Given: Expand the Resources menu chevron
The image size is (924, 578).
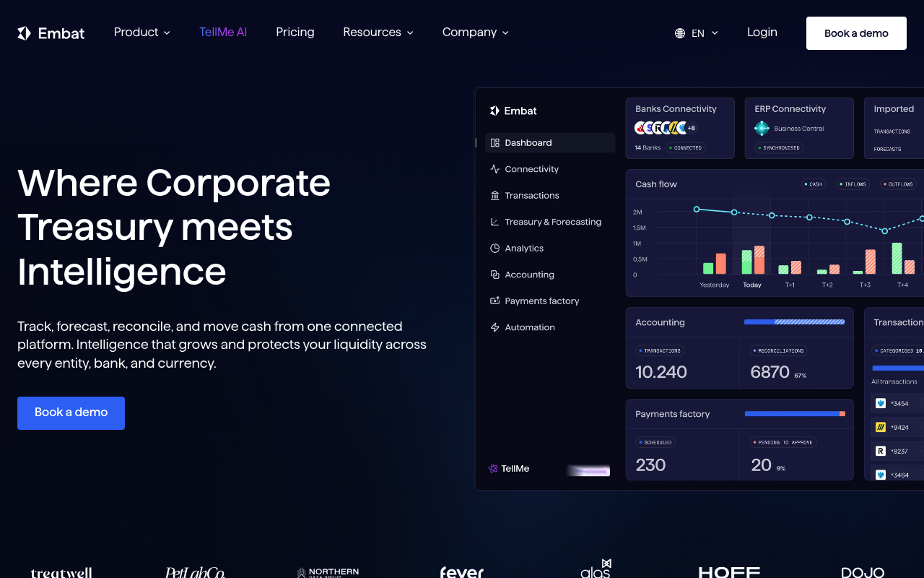Looking at the screenshot, I should click(410, 33).
